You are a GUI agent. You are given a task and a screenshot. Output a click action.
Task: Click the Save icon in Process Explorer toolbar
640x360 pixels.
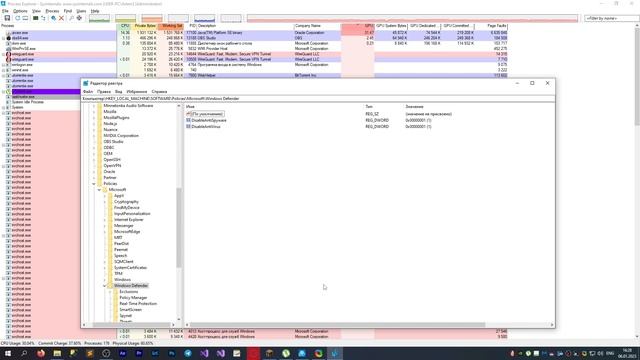pos(7,18)
